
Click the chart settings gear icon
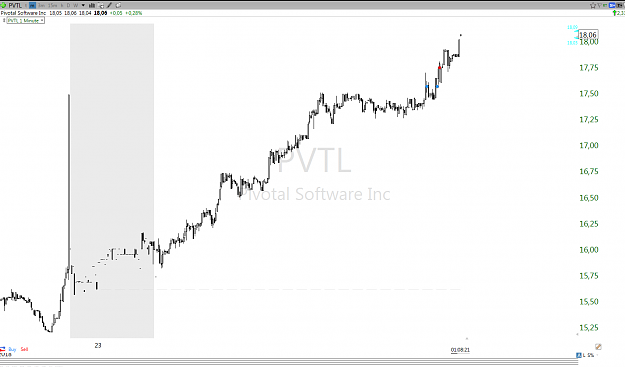[118, 6]
